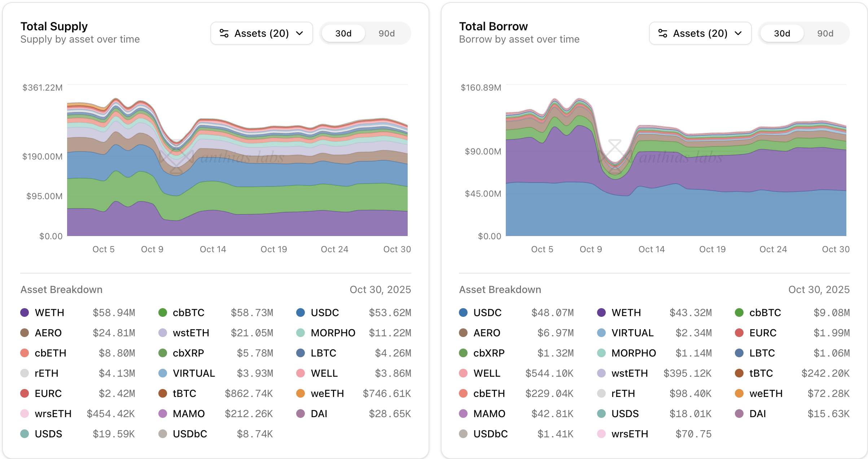868x459 pixels.
Task: Click the red EURC dot in the borrow legend
Action: pos(739,333)
